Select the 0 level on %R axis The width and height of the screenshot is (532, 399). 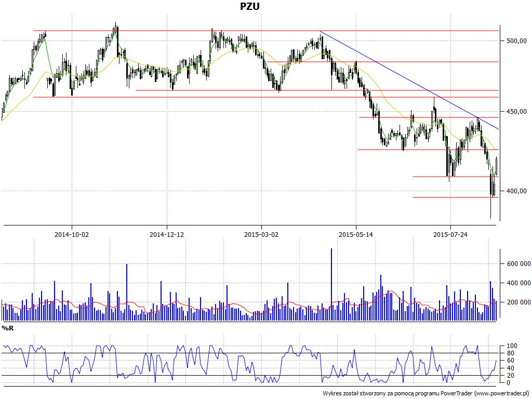tap(508, 383)
